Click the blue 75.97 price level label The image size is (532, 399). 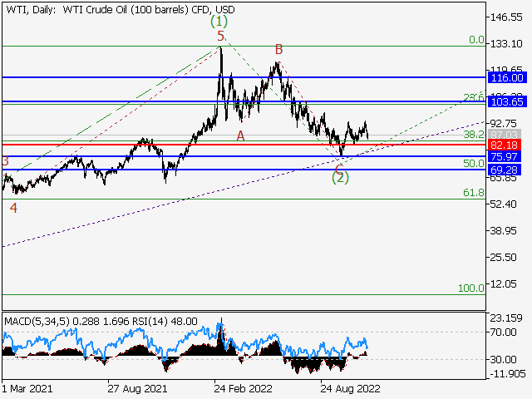tap(505, 156)
